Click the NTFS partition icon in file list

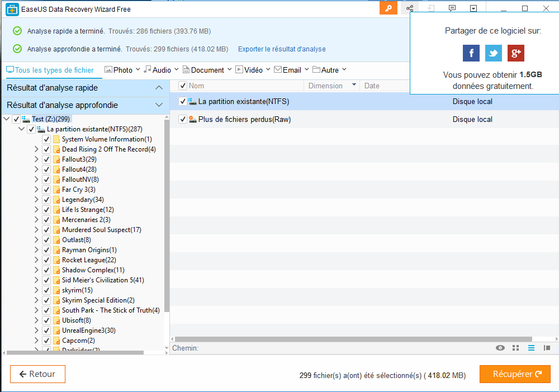click(x=192, y=102)
